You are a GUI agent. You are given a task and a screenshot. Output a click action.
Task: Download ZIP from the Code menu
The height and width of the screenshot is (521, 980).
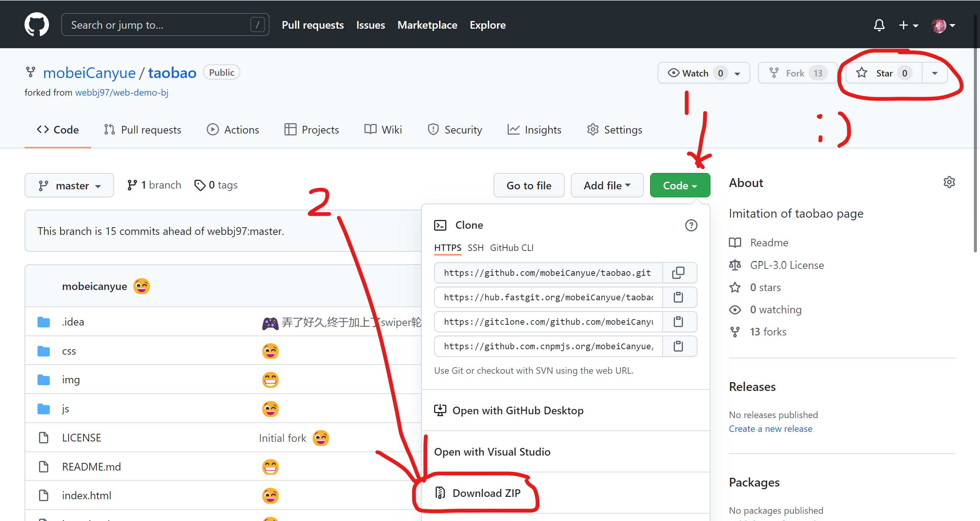(x=486, y=493)
